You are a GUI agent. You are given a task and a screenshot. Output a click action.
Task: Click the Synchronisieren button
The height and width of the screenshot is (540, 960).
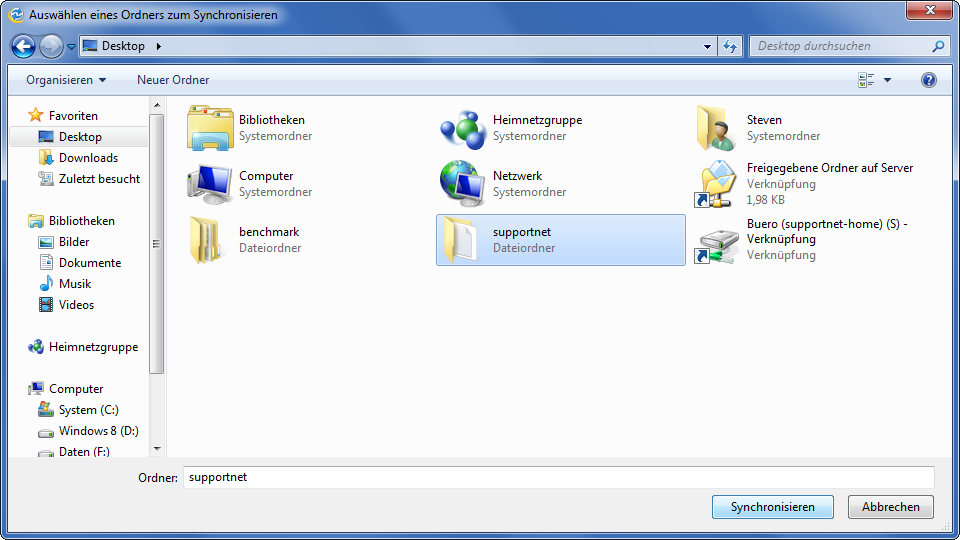click(773, 507)
